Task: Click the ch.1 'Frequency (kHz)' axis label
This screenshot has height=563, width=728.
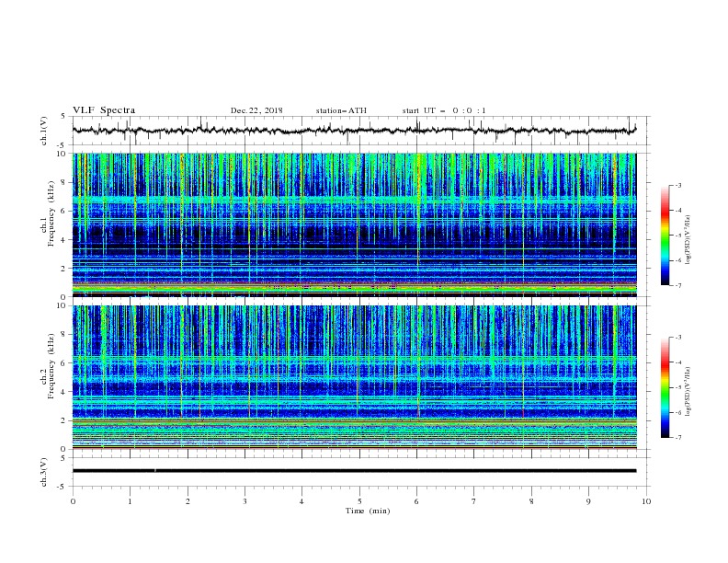Action: coord(51,213)
